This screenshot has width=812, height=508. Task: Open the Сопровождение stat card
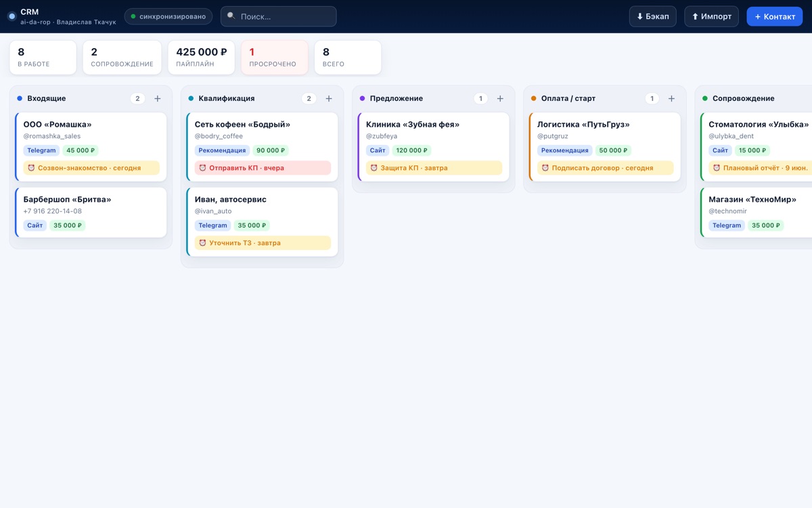[x=122, y=58]
